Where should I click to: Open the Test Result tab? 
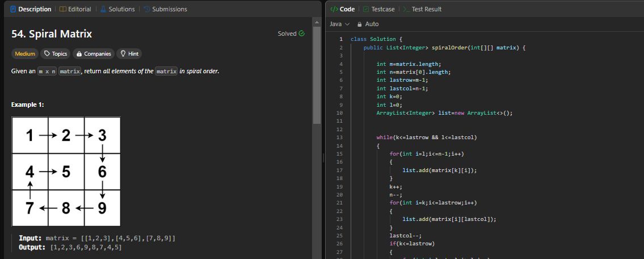click(x=422, y=9)
